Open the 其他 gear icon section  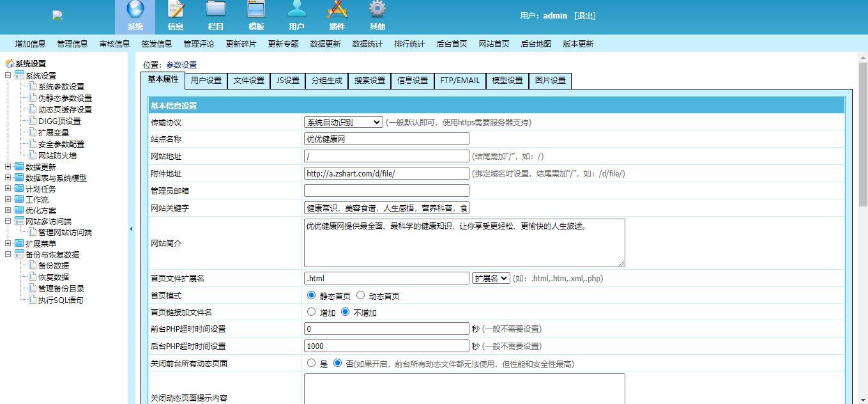377,17
